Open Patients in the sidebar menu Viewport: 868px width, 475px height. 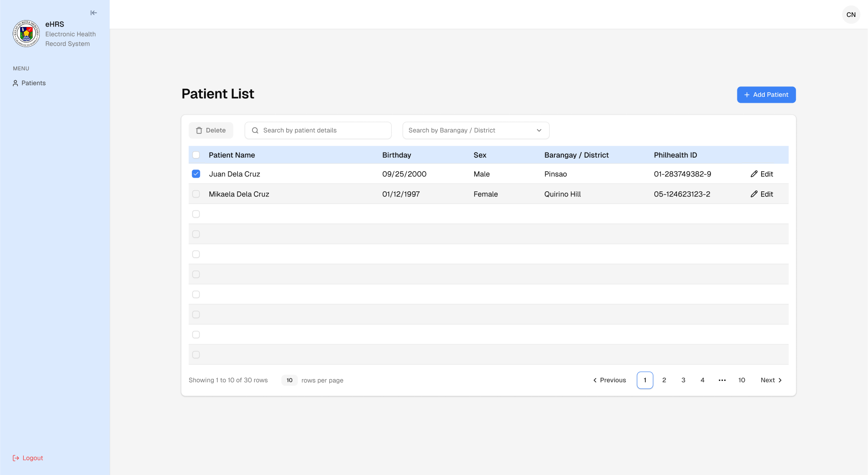tap(33, 83)
